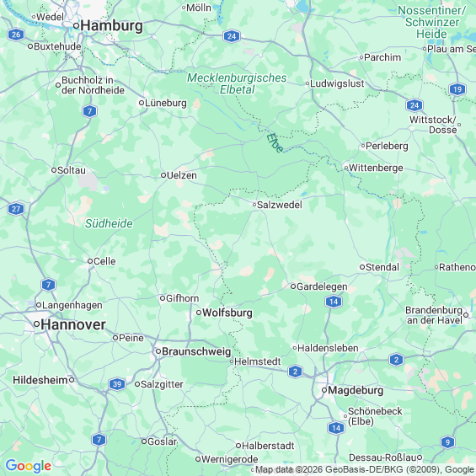Select the A2 shield near Helmstedt

295,371
